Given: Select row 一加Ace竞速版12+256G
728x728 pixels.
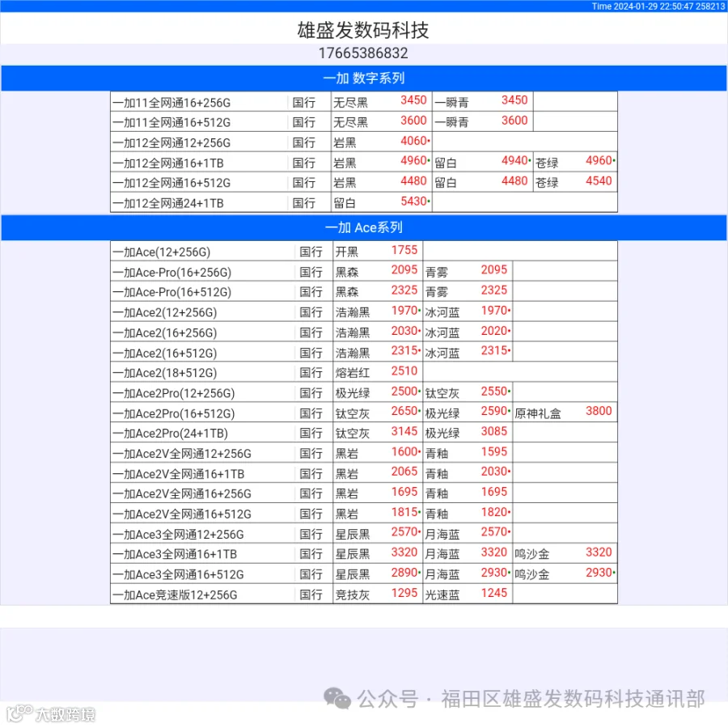Looking at the screenshot, I should tap(364, 595).
